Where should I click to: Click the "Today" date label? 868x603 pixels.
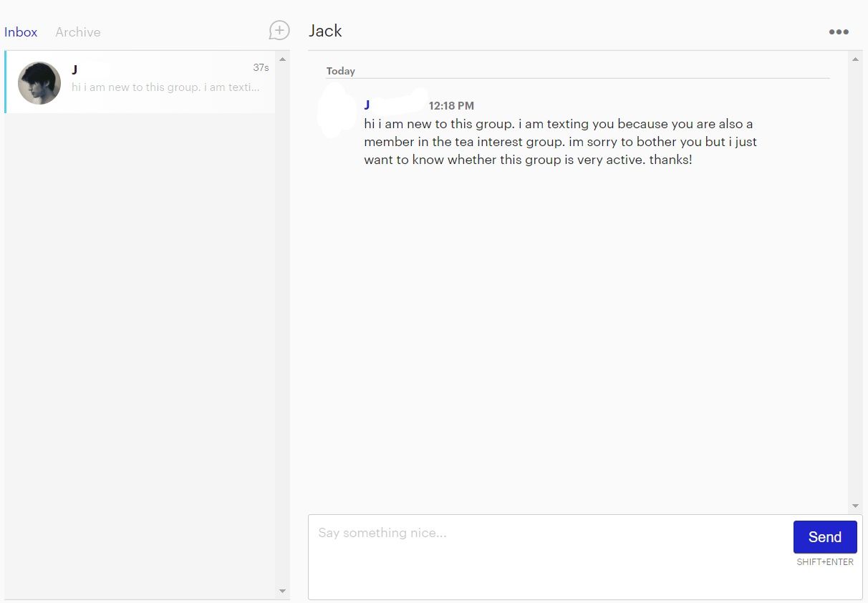click(341, 71)
